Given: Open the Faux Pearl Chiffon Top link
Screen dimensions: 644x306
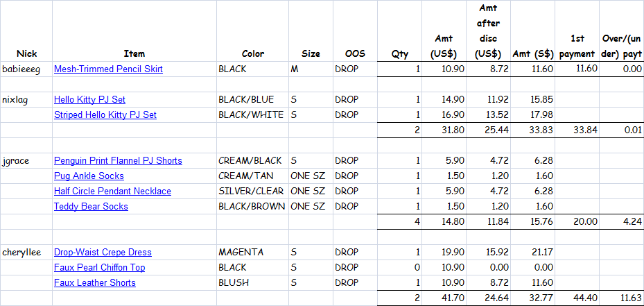Looking at the screenshot, I should tap(99, 268).
